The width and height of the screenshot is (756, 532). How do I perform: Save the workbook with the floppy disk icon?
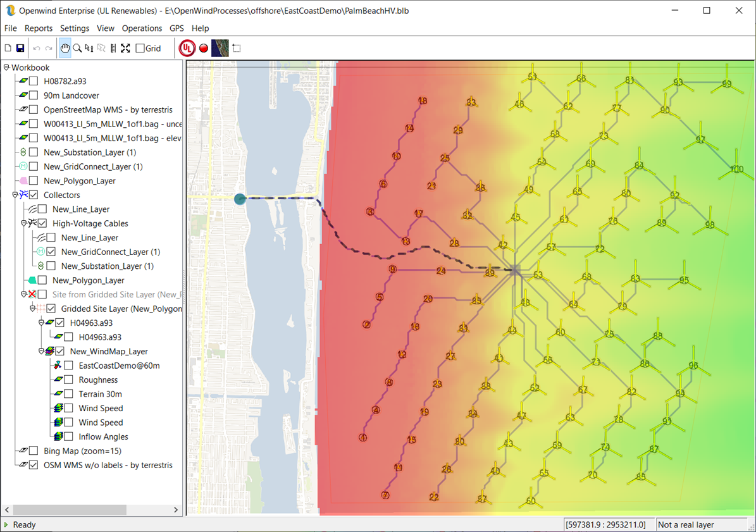(20, 48)
